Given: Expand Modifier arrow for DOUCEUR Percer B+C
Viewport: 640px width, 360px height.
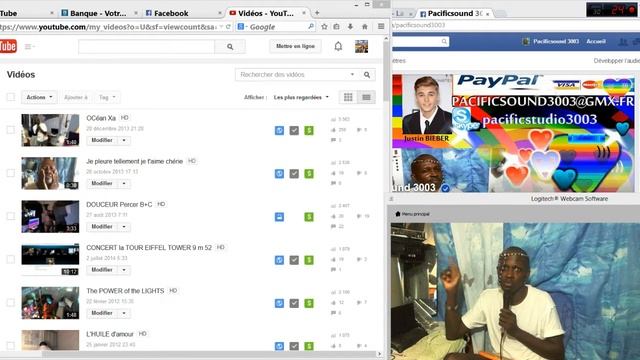Looking at the screenshot, I should (x=124, y=227).
